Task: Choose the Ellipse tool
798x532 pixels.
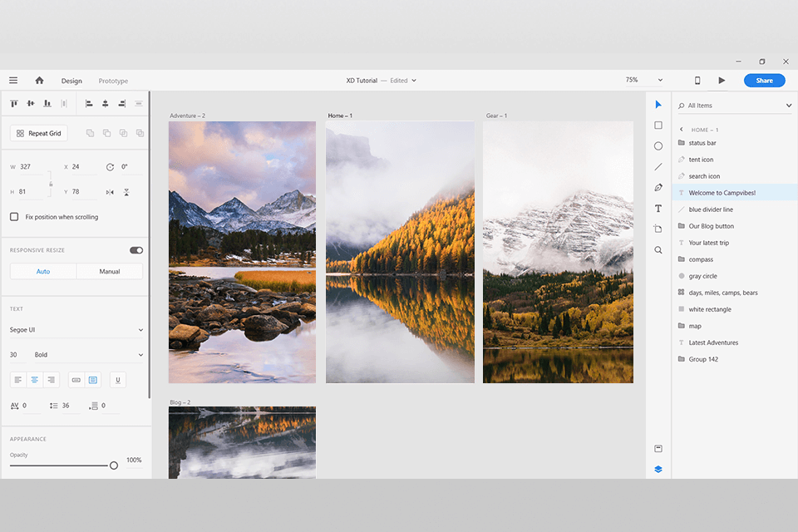Action: coord(658,146)
